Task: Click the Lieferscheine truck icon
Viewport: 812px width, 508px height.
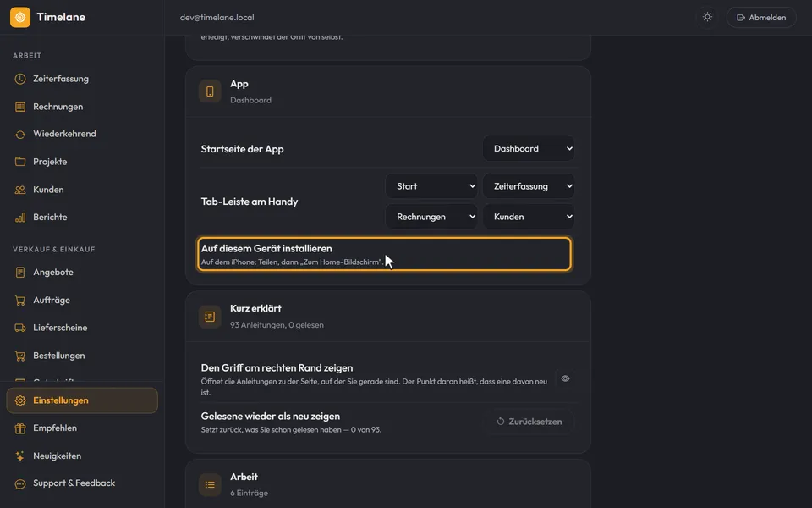Action: (20, 328)
